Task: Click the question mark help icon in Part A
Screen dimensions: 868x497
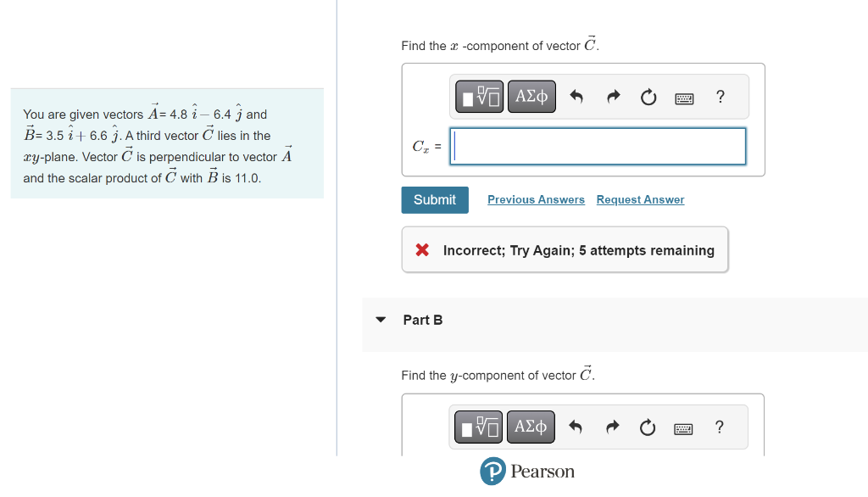Action: coord(720,96)
